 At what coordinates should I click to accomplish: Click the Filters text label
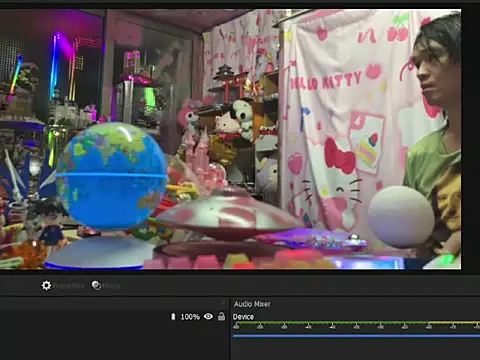(111, 286)
